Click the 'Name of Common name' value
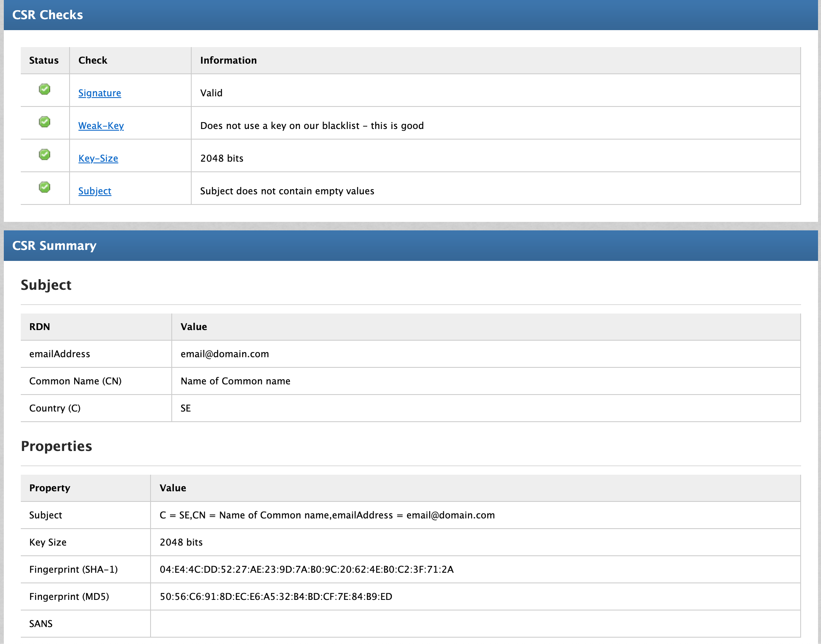The width and height of the screenshot is (821, 644). click(x=235, y=381)
